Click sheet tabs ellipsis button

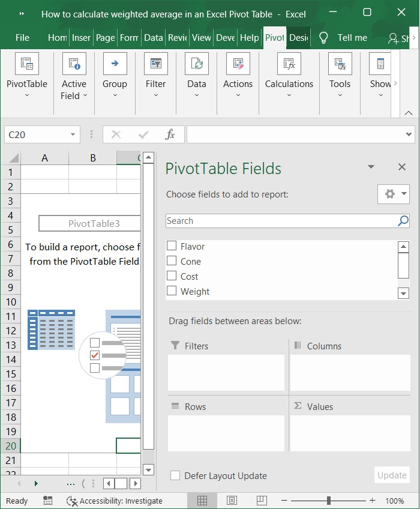pos(70,484)
